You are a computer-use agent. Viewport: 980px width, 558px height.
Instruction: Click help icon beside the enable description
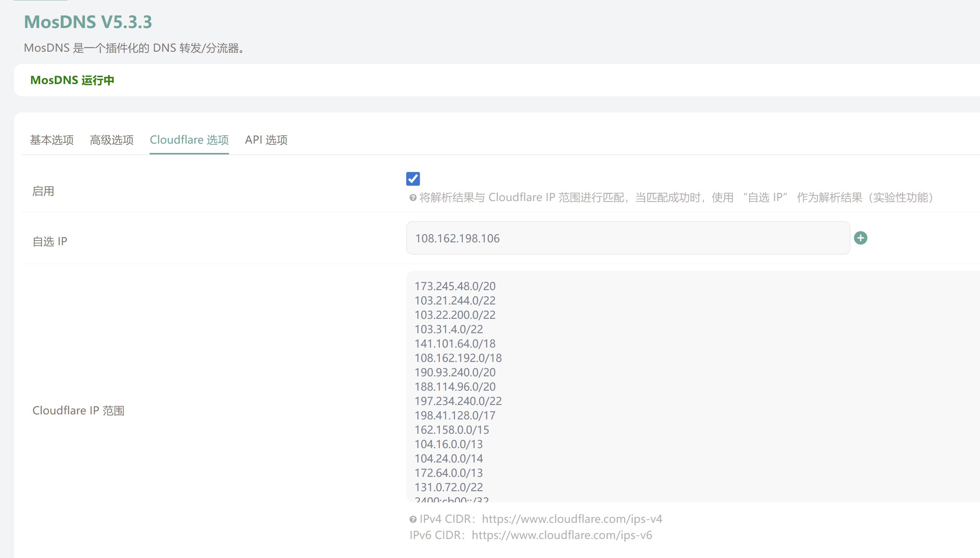(413, 198)
